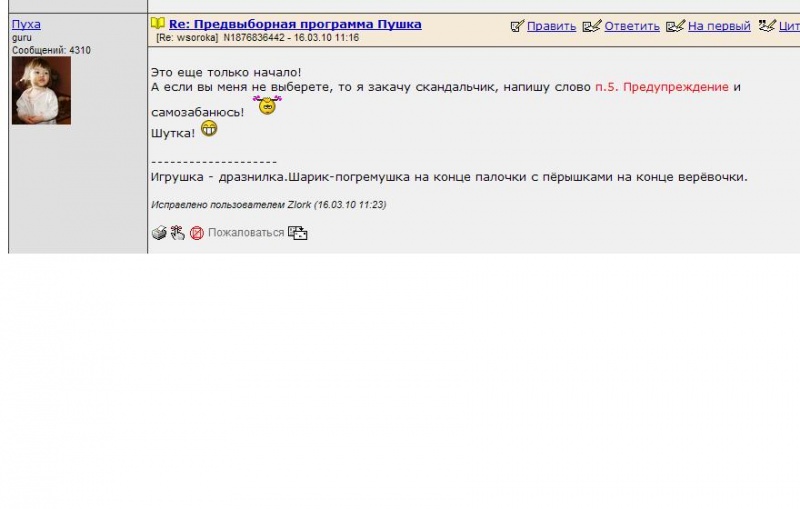Viewport: 800px width, 509px height.
Task: Click the Править edit link
Action: point(551,26)
